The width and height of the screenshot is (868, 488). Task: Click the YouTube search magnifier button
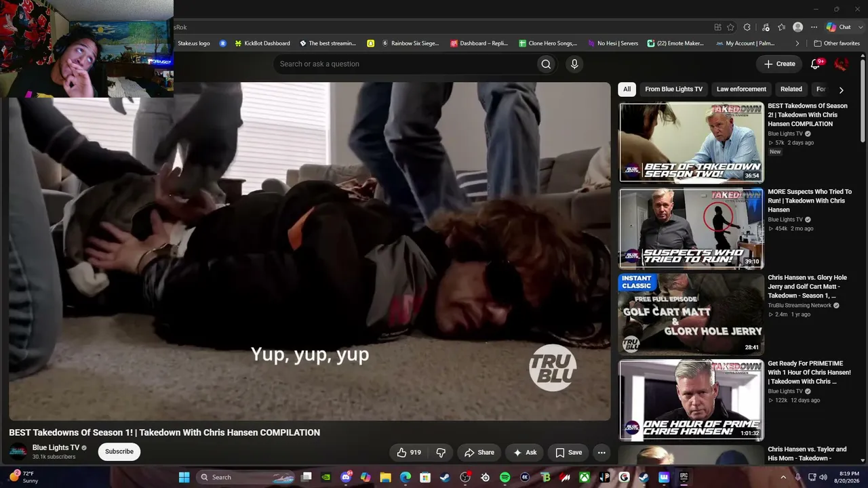[546, 64]
